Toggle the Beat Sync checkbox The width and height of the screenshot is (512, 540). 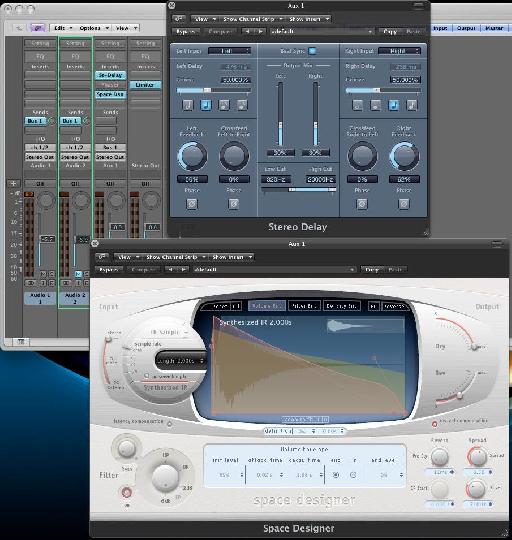312,51
